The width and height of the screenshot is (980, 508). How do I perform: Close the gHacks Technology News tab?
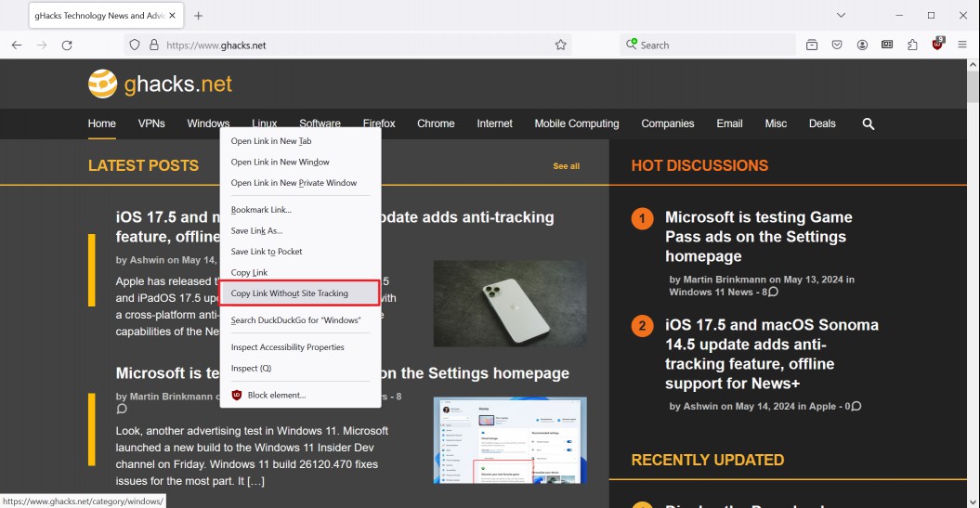tap(173, 16)
